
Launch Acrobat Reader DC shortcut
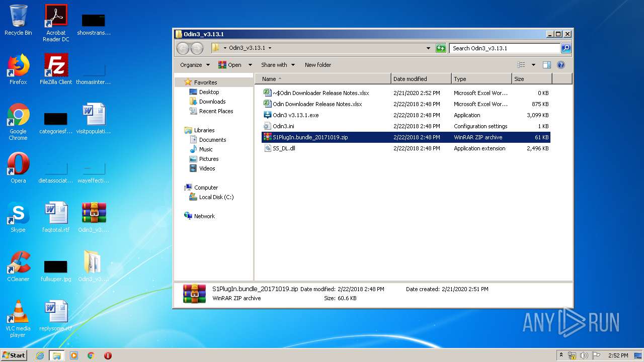56,23
